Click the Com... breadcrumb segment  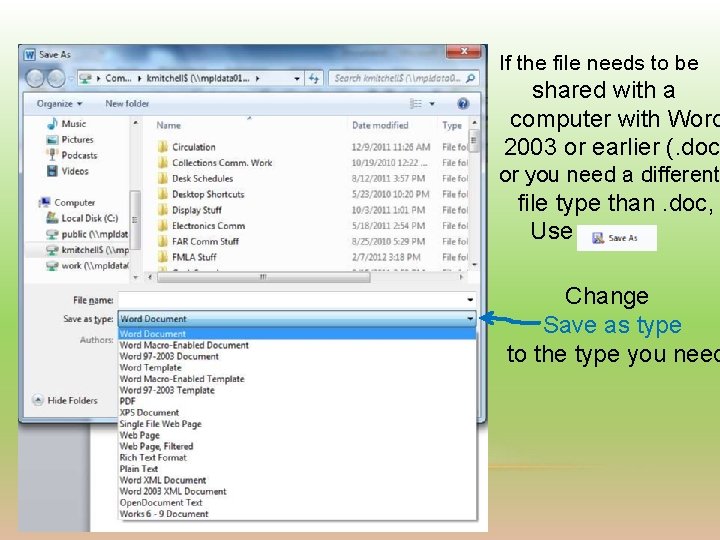coord(118,79)
